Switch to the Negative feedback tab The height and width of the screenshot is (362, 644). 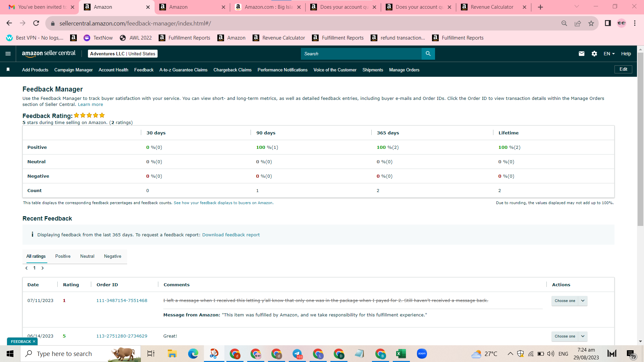pyautogui.click(x=113, y=256)
